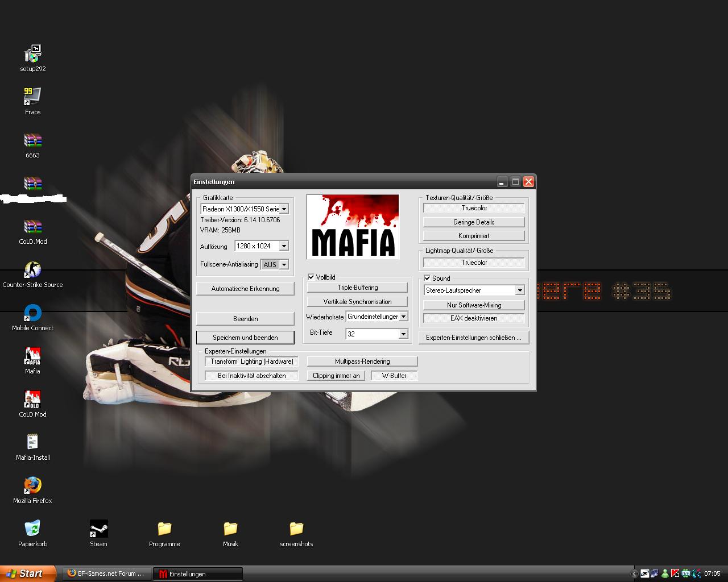Open the Auflösung resolution dropdown

click(x=262, y=246)
